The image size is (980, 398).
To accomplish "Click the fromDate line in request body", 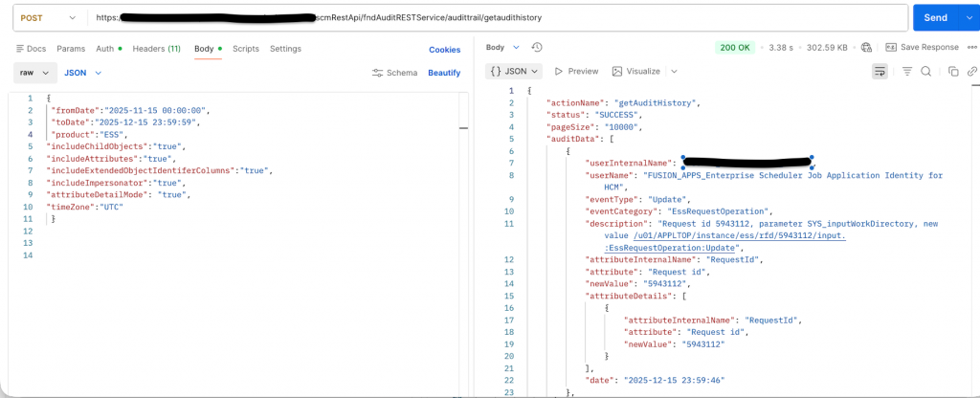I will coord(129,111).
